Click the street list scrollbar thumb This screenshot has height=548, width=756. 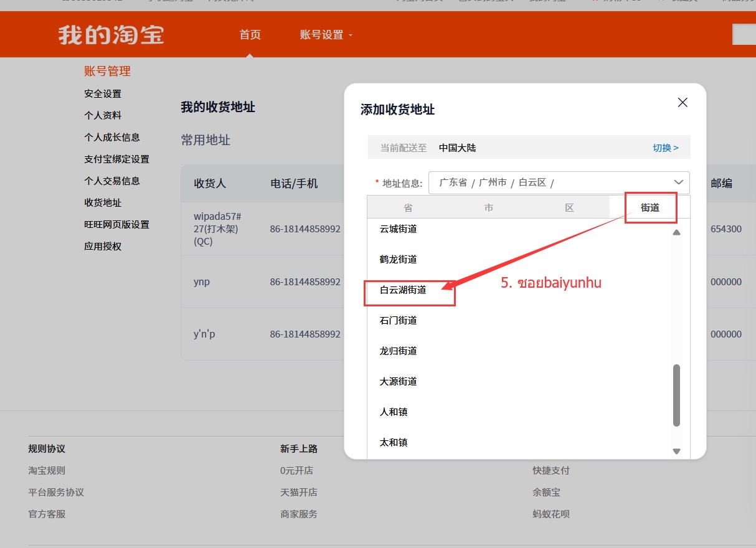677,395
